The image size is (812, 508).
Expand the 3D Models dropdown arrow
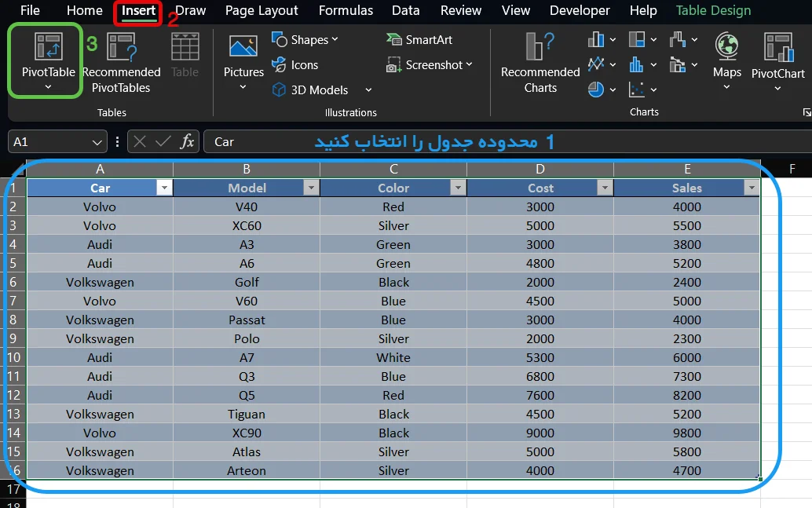[368, 90]
